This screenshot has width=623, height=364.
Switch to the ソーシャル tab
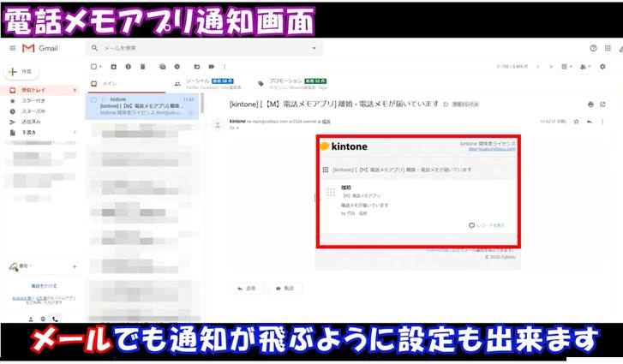tap(208, 84)
